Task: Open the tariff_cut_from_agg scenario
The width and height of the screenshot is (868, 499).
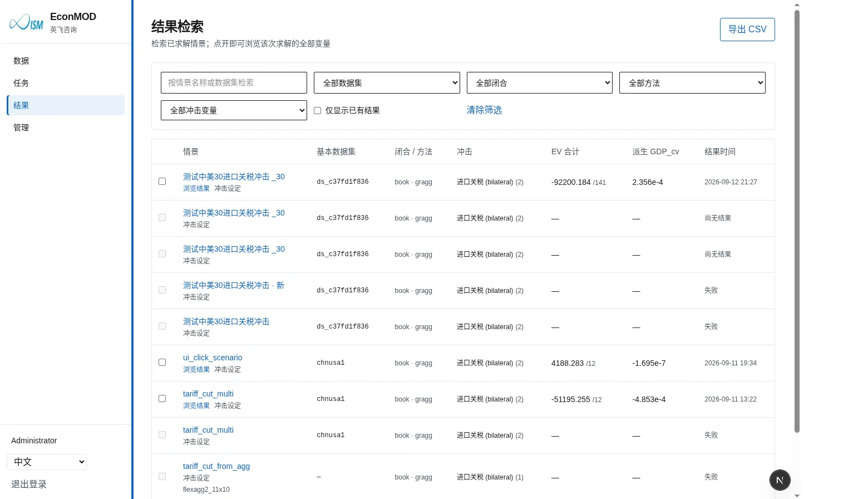Action: click(x=216, y=466)
